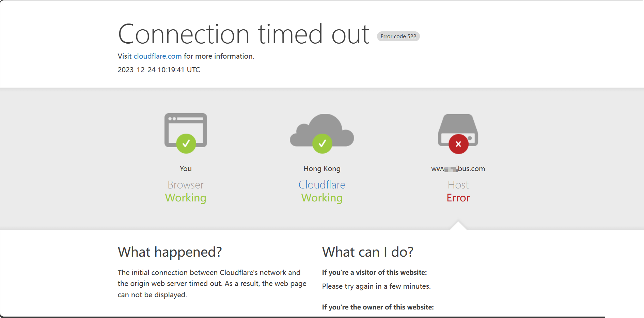The width and height of the screenshot is (644, 318).
Task: Click the green checkmark on the cloud icon
Action: (322, 144)
